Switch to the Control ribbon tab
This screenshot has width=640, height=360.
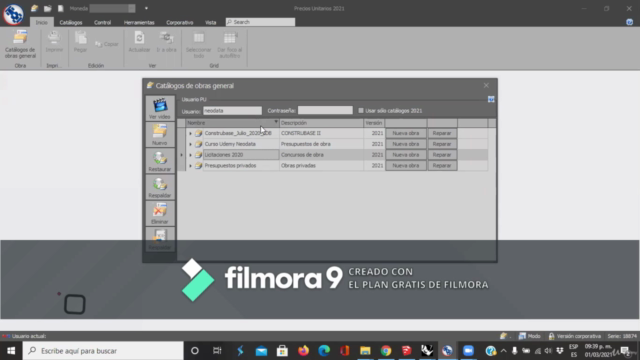click(x=102, y=22)
